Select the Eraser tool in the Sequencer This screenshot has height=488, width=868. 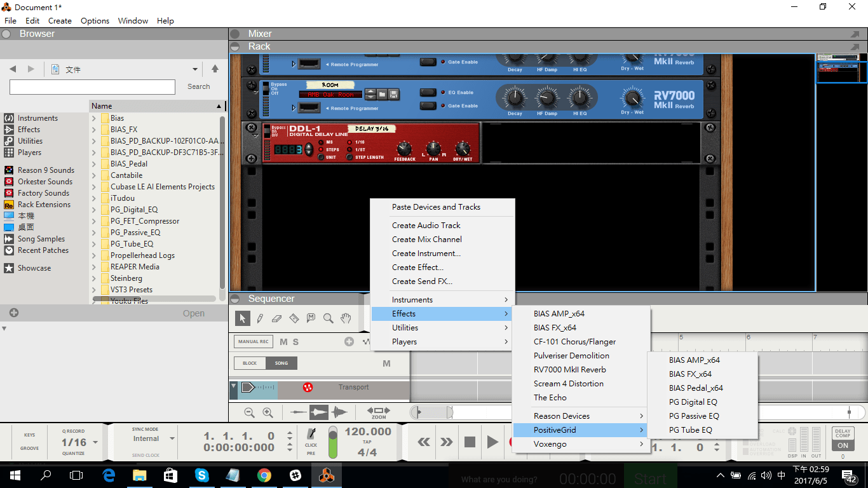click(x=277, y=318)
